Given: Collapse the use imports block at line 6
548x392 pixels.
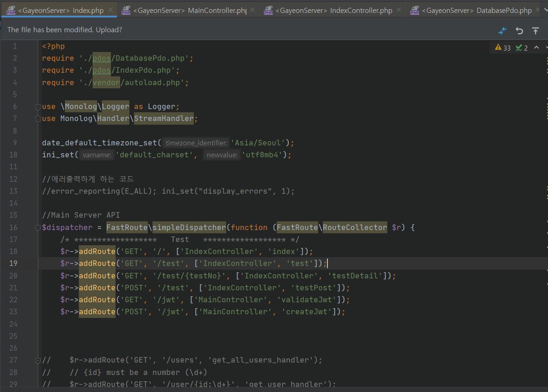Looking at the screenshot, I should click(38, 107).
